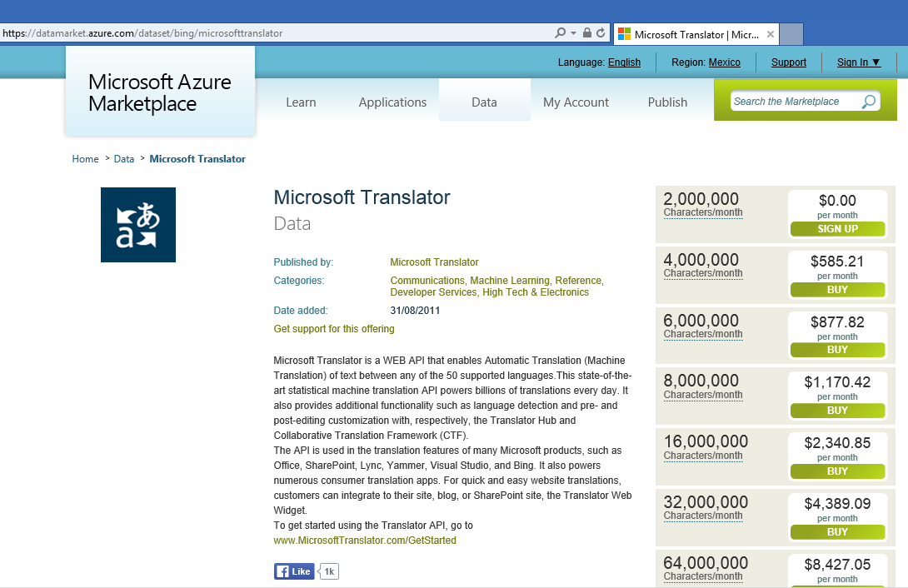Click the Search the Marketplace field
The image size is (908, 588).
pyautogui.click(x=796, y=102)
